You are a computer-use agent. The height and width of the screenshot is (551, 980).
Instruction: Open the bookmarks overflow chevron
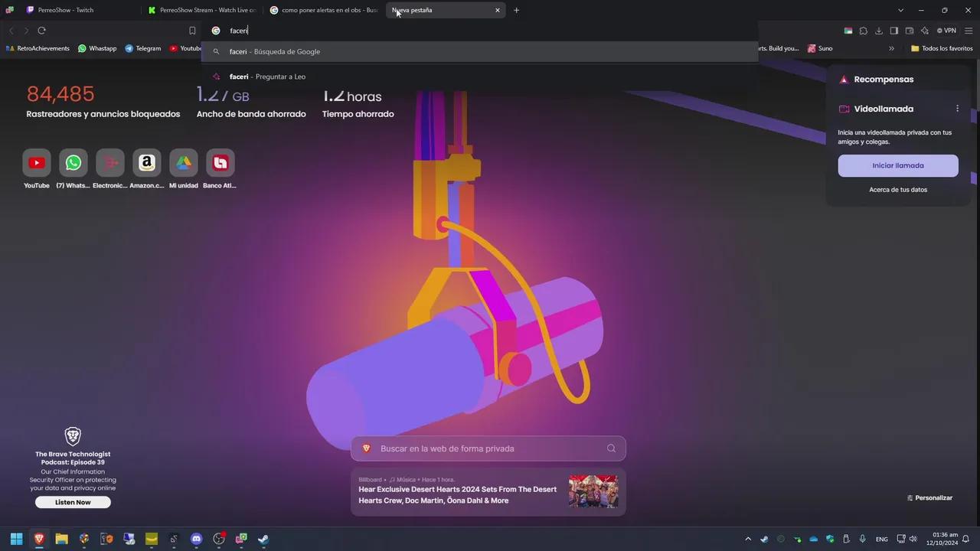[x=891, y=47]
